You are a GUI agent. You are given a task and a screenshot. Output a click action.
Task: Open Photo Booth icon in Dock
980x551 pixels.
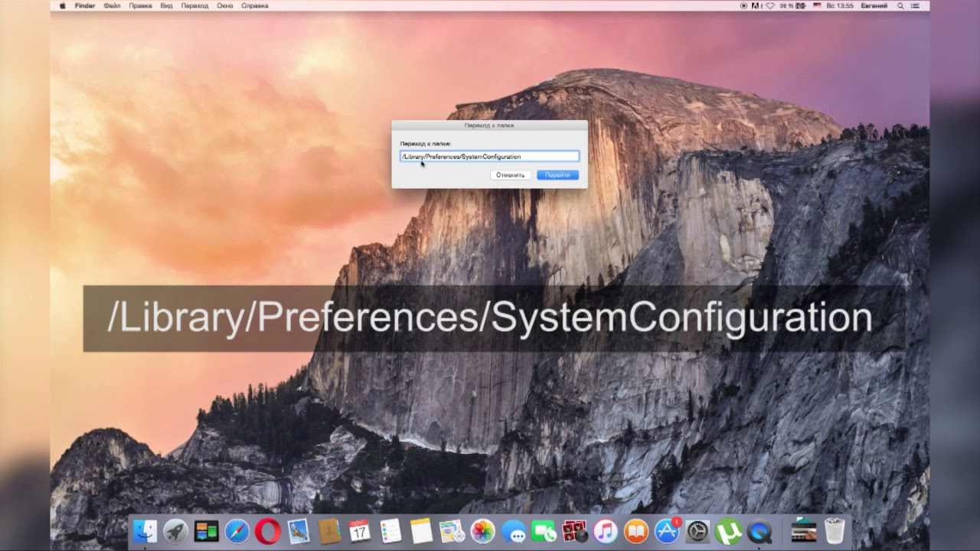pyautogui.click(x=575, y=530)
